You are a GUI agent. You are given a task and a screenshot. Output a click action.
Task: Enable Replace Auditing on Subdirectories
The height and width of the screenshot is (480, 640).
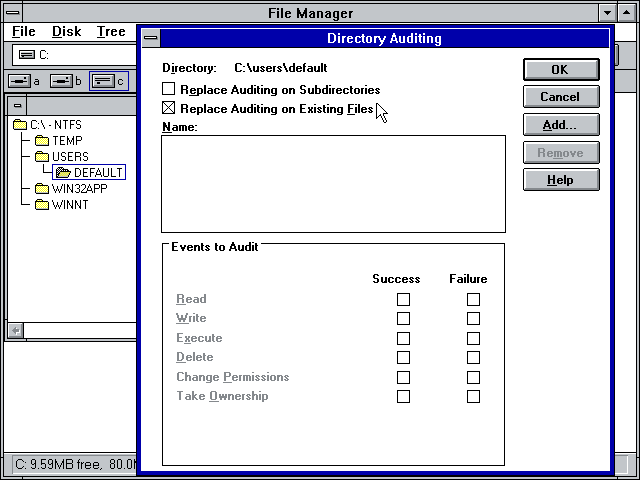point(169,89)
